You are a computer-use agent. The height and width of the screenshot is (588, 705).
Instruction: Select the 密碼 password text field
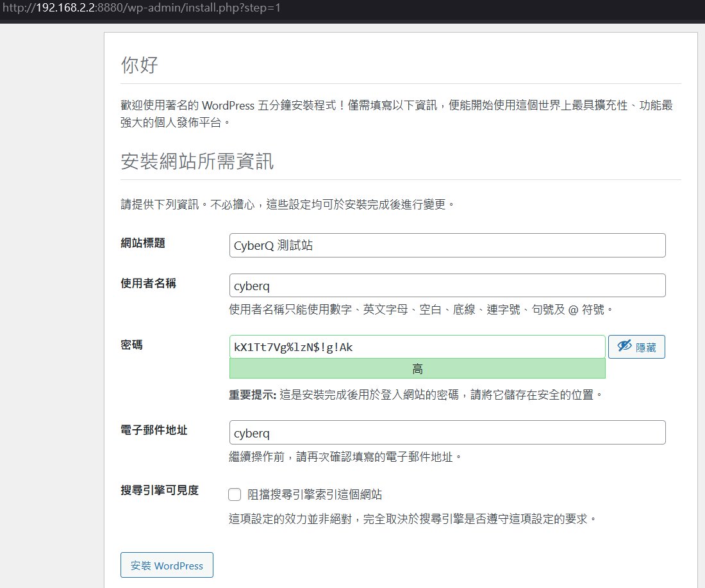coord(417,347)
